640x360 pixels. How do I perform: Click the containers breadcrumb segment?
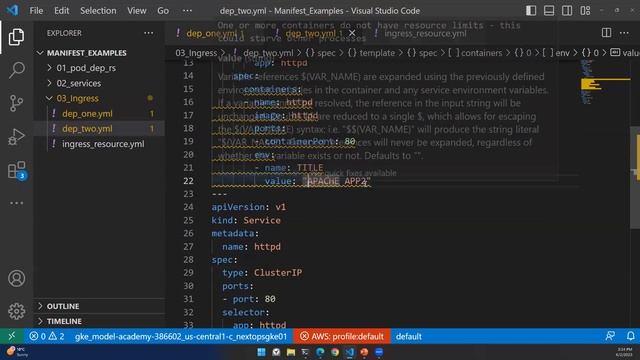tap(477, 53)
